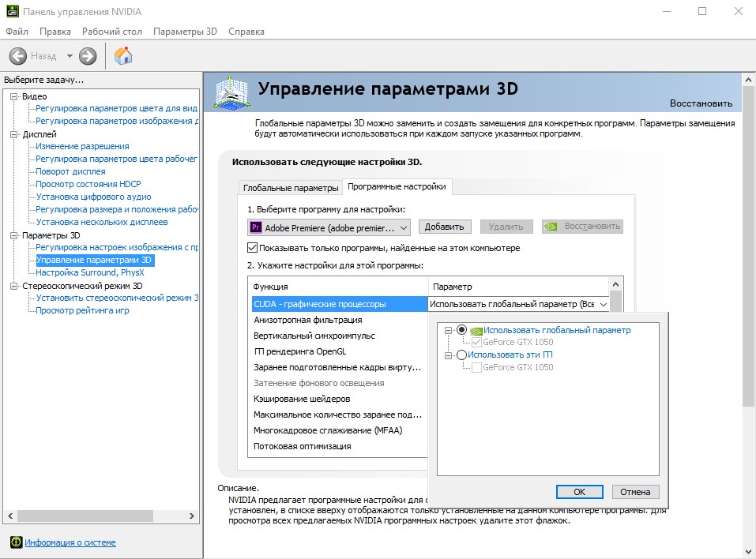Click the Forward arrow icon

pos(88,56)
